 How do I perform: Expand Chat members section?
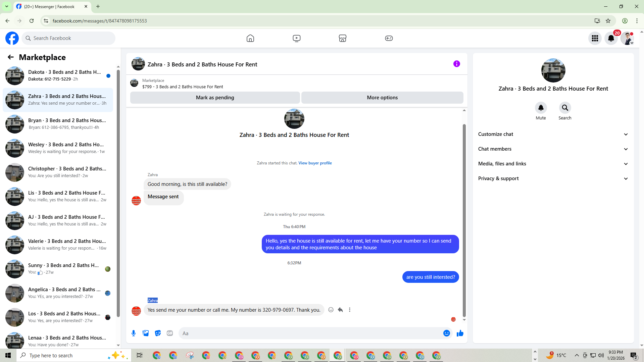(553, 149)
